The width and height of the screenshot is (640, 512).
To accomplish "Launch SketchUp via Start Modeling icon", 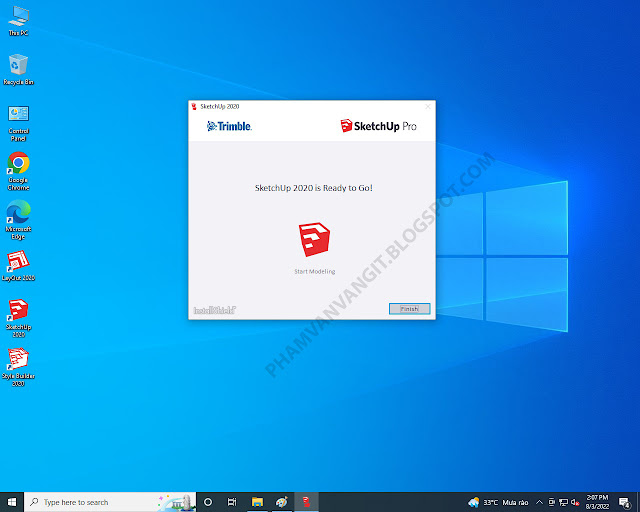I will [314, 240].
